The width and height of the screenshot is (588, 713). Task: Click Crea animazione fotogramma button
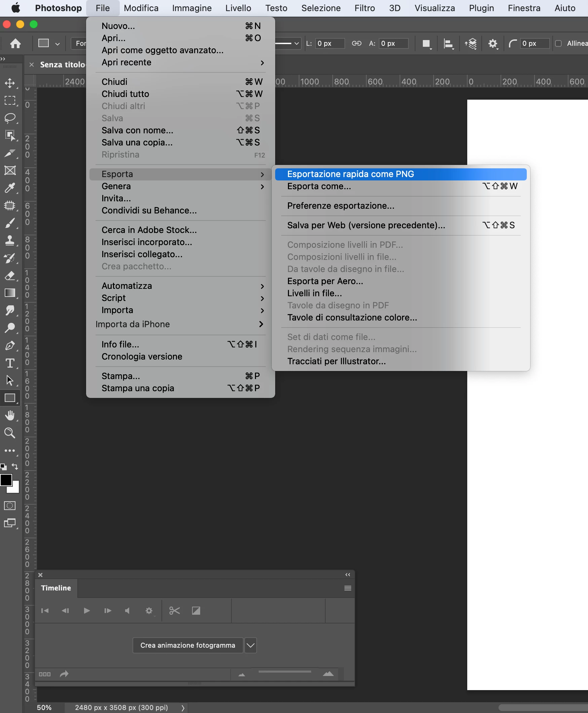pyautogui.click(x=188, y=645)
